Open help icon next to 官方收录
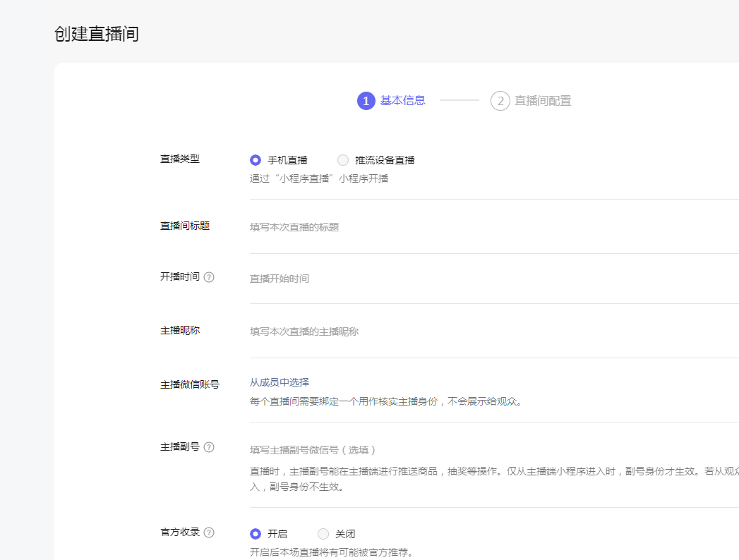Screen dimensions: 739x560 pyautogui.click(x=209, y=532)
